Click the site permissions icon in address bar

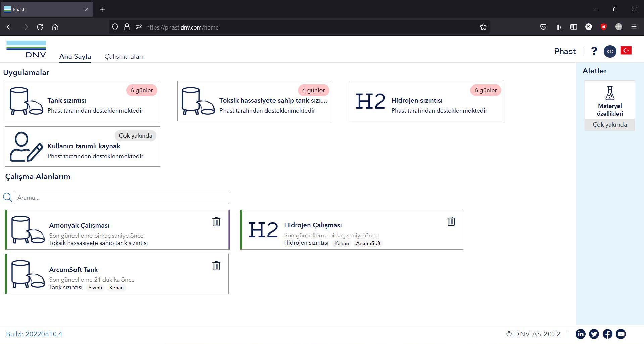139,27
